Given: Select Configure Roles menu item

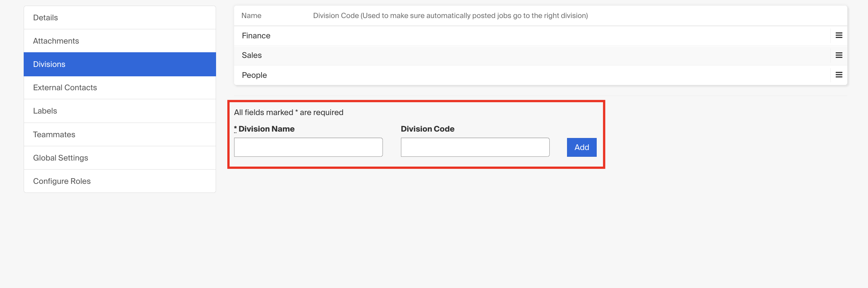Looking at the screenshot, I should [x=120, y=181].
